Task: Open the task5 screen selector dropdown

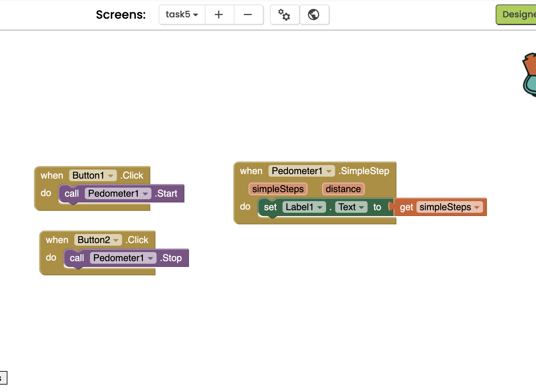Action: pos(182,15)
